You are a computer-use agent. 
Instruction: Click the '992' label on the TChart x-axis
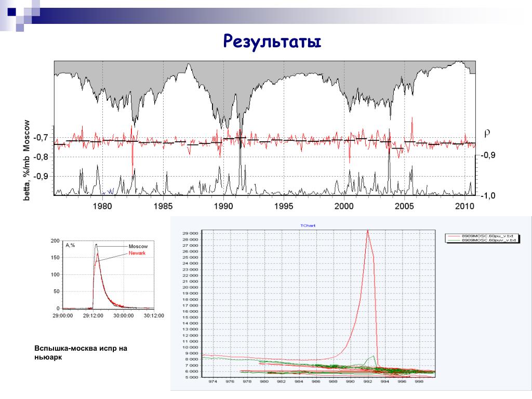[x=368, y=382]
